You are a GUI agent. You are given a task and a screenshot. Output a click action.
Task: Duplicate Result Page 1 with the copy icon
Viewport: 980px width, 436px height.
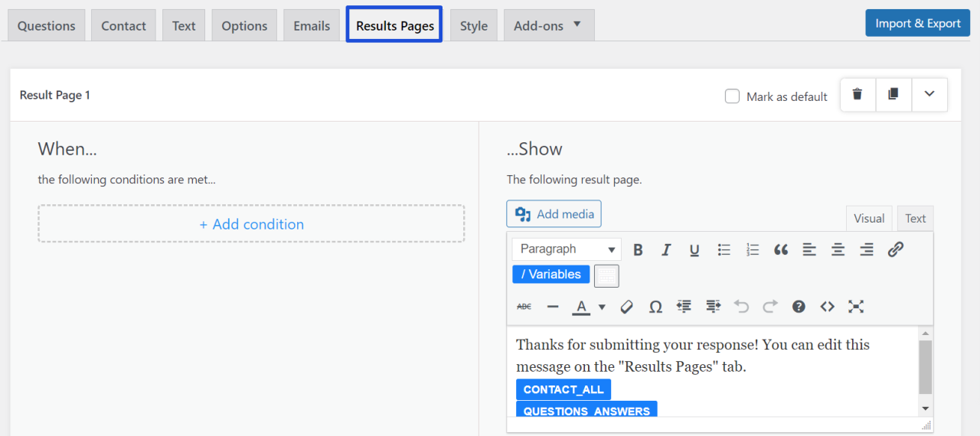coord(893,95)
